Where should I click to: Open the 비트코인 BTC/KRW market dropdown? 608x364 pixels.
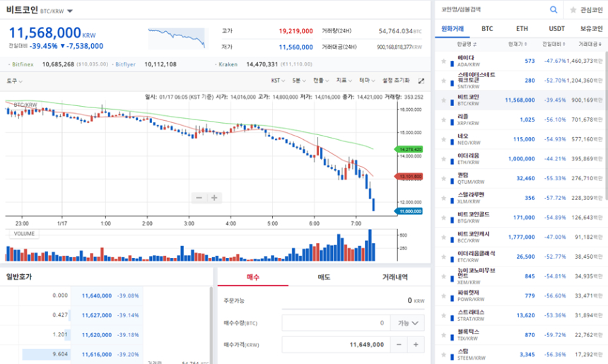click(x=70, y=11)
